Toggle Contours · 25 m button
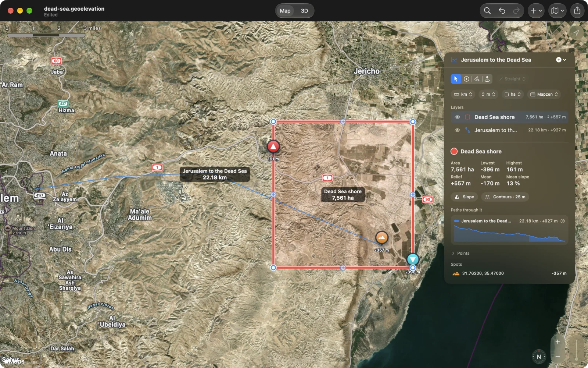The height and width of the screenshot is (368, 588). (x=505, y=197)
